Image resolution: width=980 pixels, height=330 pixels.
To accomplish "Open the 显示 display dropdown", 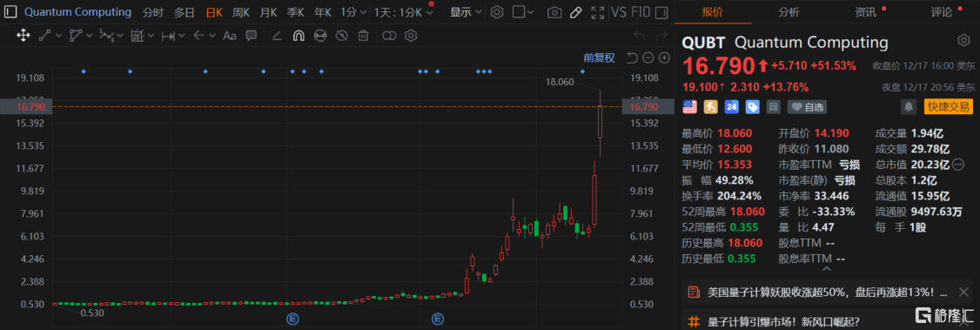I will pos(467,12).
